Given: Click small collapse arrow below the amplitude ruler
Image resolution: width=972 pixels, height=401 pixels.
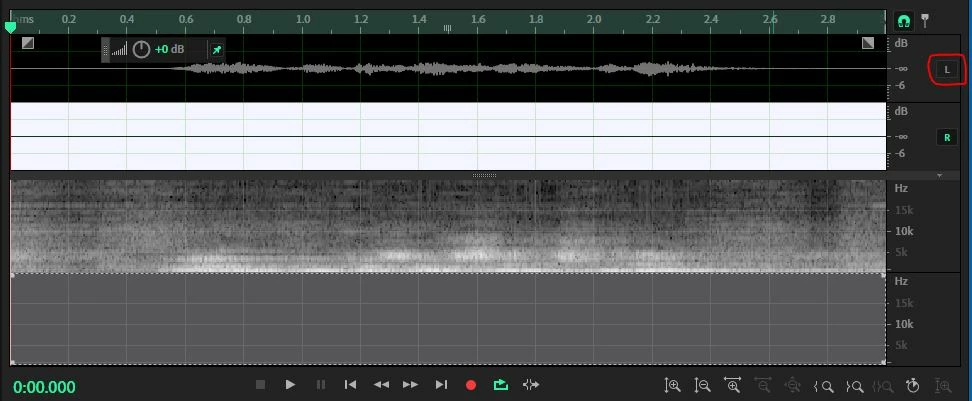Looking at the screenshot, I should click(939, 175).
